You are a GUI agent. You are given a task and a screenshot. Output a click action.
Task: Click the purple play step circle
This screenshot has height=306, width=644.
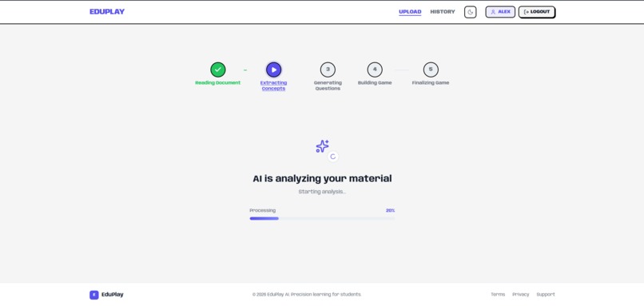(x=273, y=70)
